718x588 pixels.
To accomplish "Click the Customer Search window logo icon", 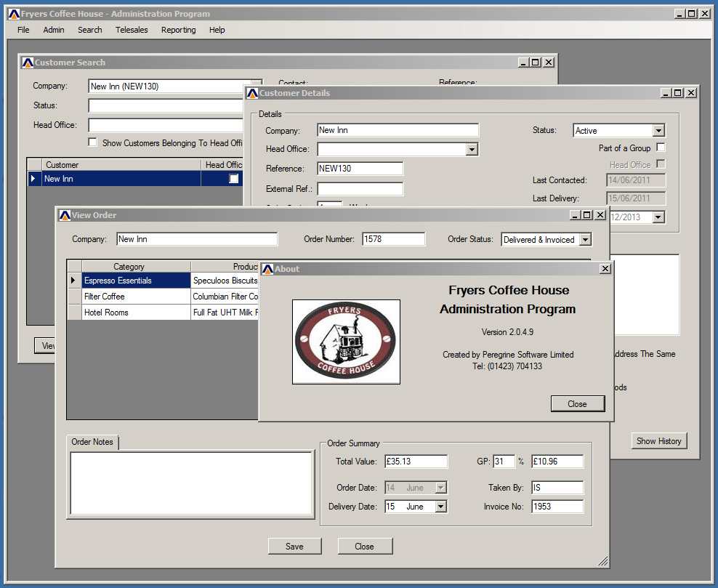I will point(28,63).
